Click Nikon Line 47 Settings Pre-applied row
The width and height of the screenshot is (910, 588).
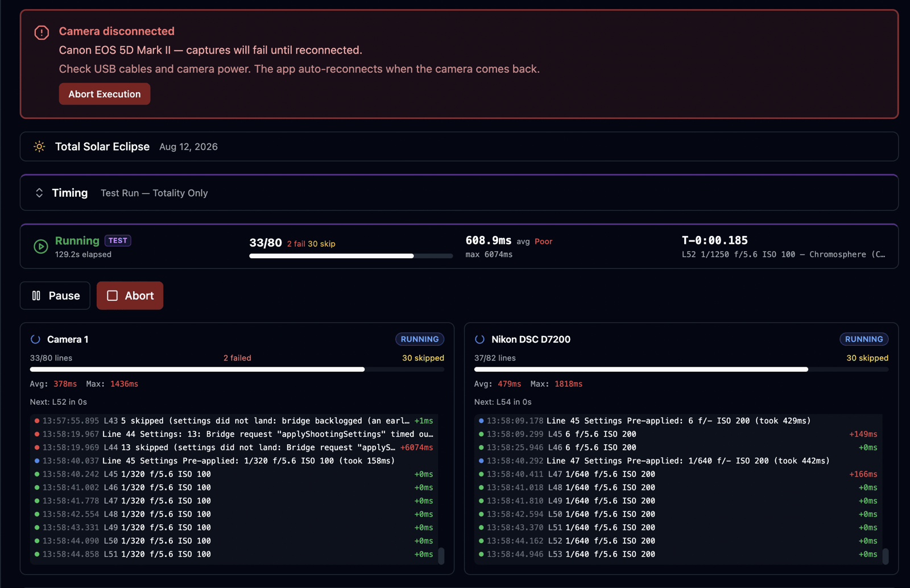tap(678, 461)
